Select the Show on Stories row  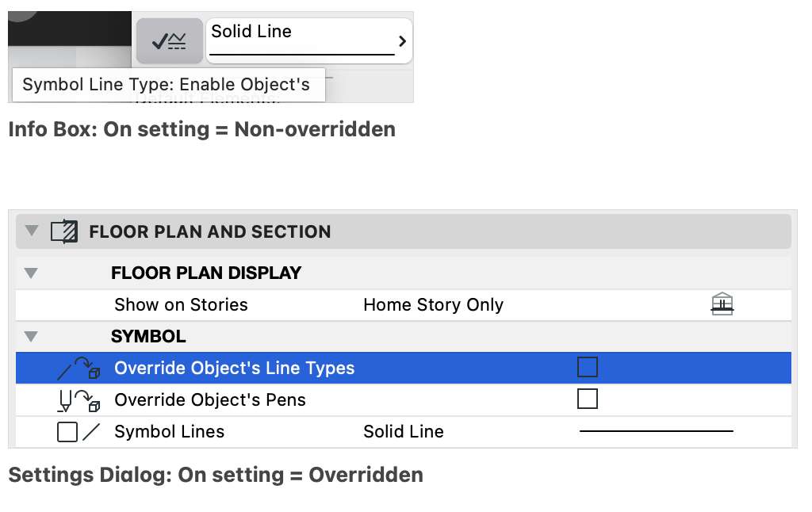(404, 305)
